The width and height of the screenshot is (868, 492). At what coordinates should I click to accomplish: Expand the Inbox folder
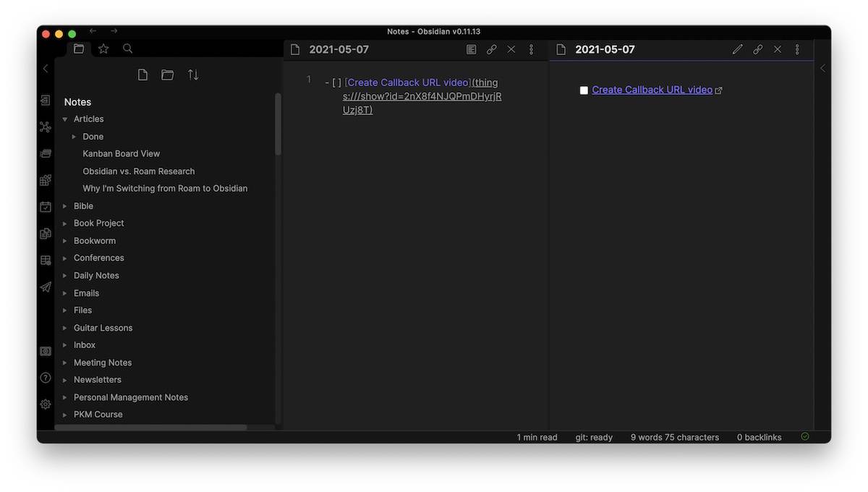tap(65, 345)
